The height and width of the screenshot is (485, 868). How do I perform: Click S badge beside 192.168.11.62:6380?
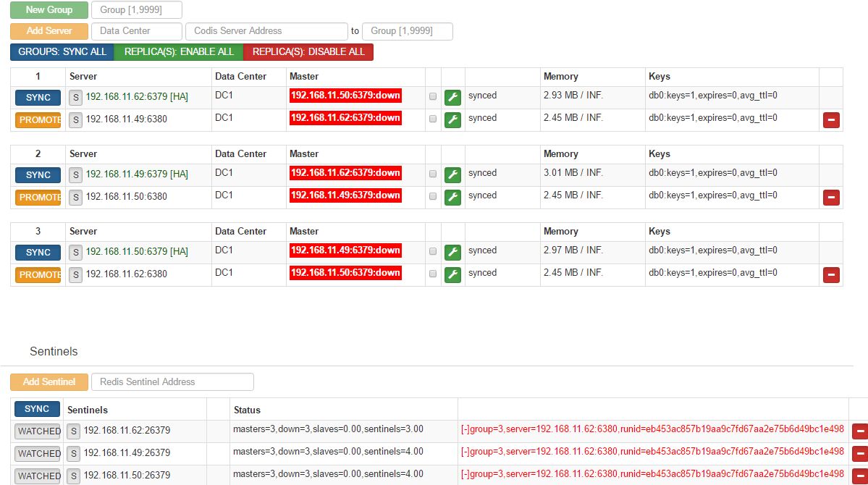click(x=76, y=274)
